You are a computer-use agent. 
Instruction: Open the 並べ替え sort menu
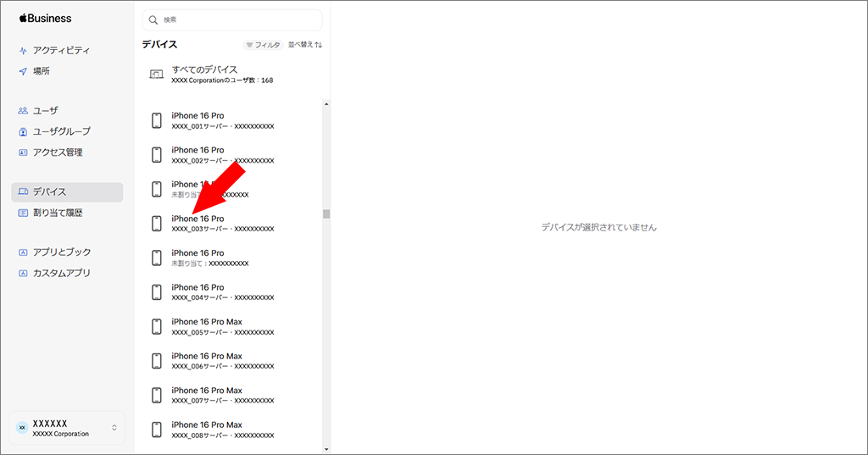point(305,44)
